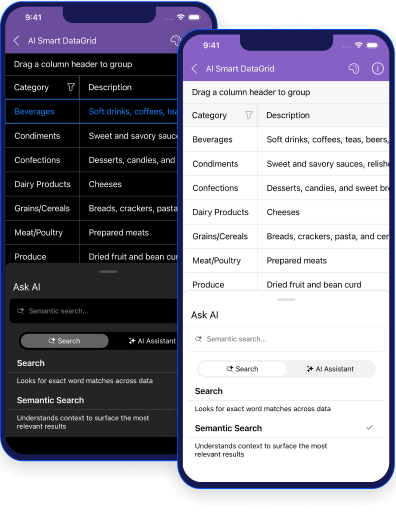Open AI head icon in light phone header
Image resolution: width=396 pixels, height=512 pixels.
pos(354,69)
